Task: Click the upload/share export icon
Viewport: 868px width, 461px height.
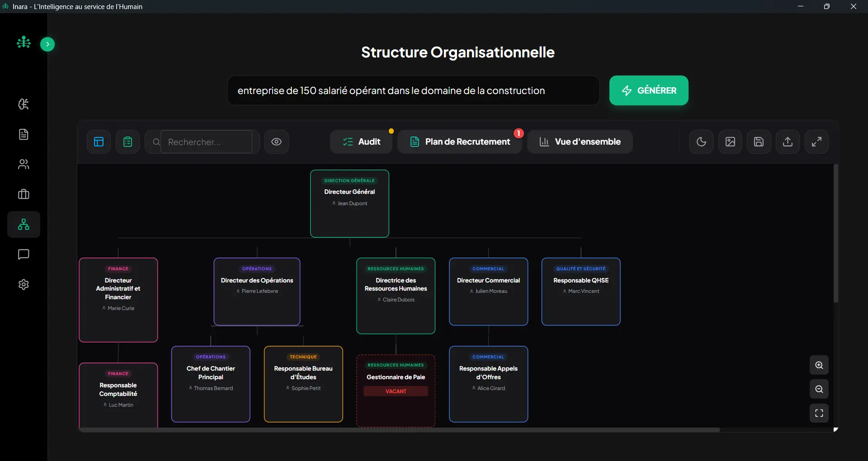Action: (788, 142)
